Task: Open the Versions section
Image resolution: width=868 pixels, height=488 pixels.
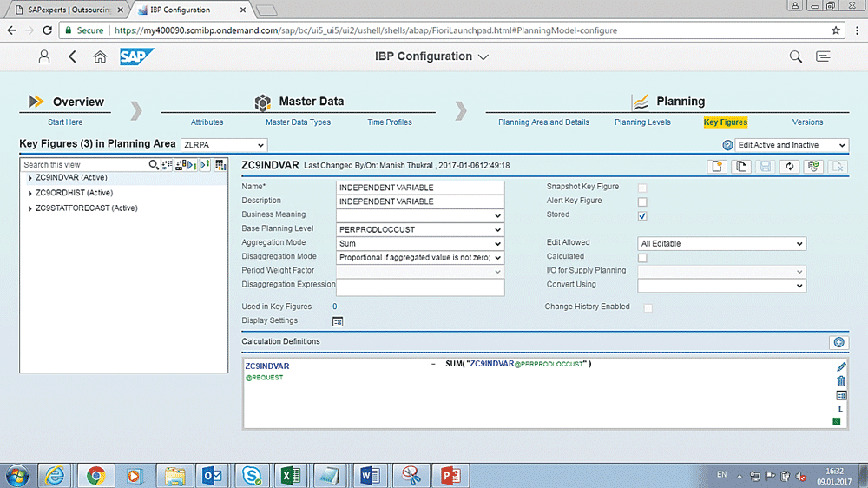Action: click(807, 122)
